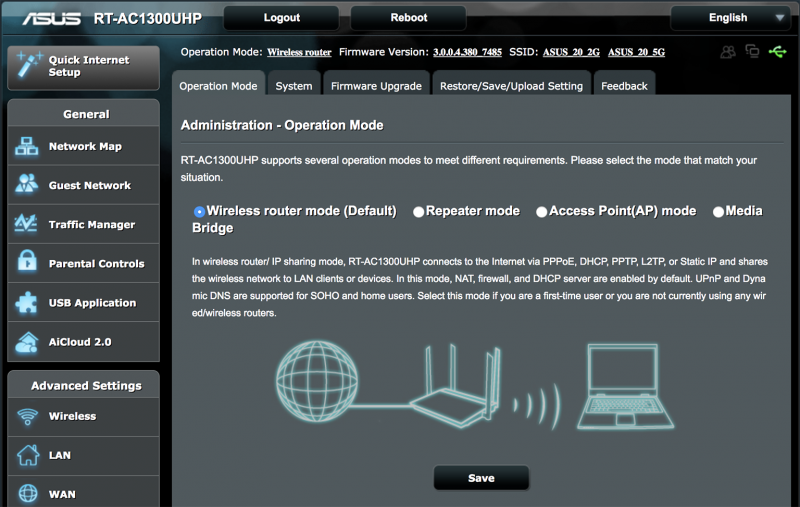800x507 pixels.
Task: Open the Firmware Upgrade tab
Action: [377, 83]
